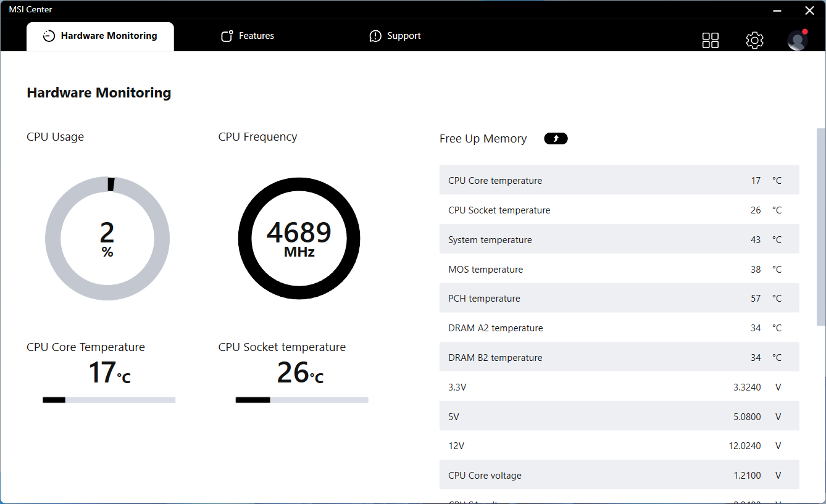Click the user profile avatar icon
The image size is (826, 504).
[x=797, y=41]
